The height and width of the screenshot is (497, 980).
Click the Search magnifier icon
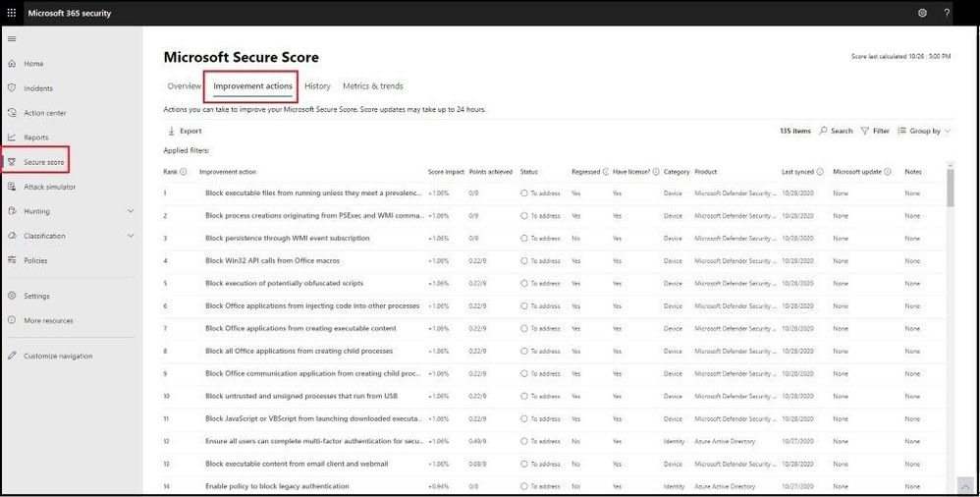[823, 131]
